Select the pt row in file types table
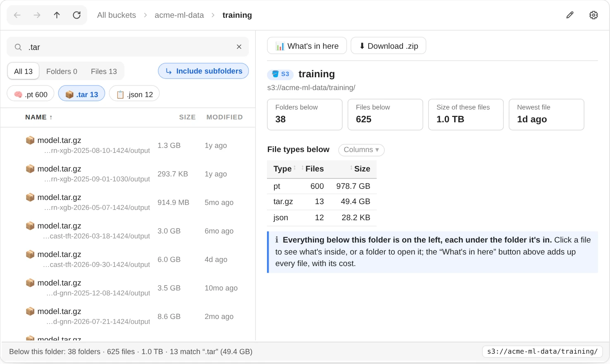Viewport: 610px width, 364px height. (322, 186)
